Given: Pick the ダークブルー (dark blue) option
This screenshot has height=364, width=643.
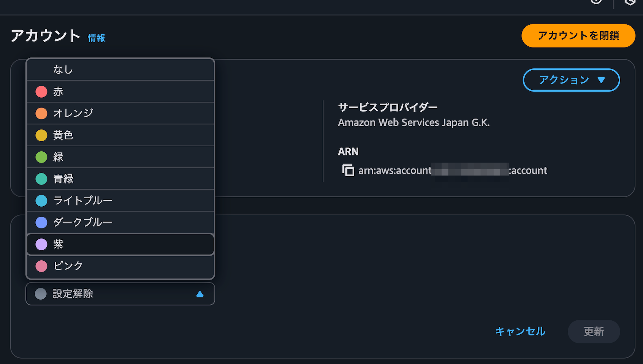Looking at the screenshot, I should point(120,222).
